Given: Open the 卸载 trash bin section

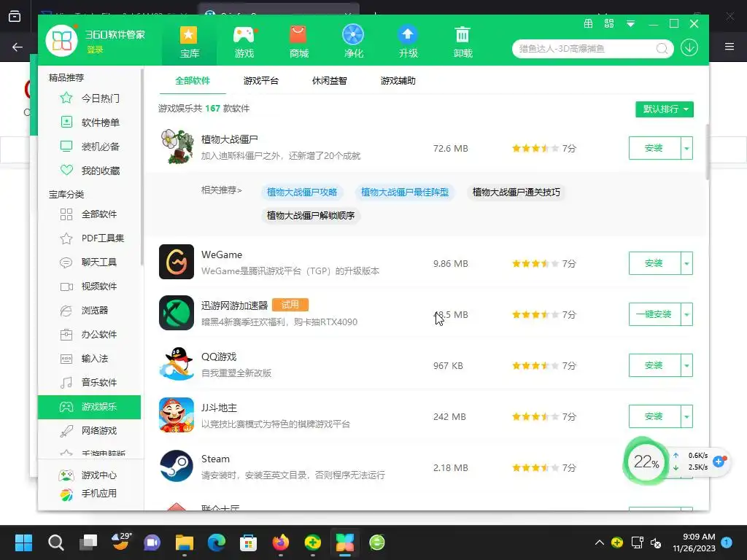Looking at the screenshot, I should coord(462,42).
